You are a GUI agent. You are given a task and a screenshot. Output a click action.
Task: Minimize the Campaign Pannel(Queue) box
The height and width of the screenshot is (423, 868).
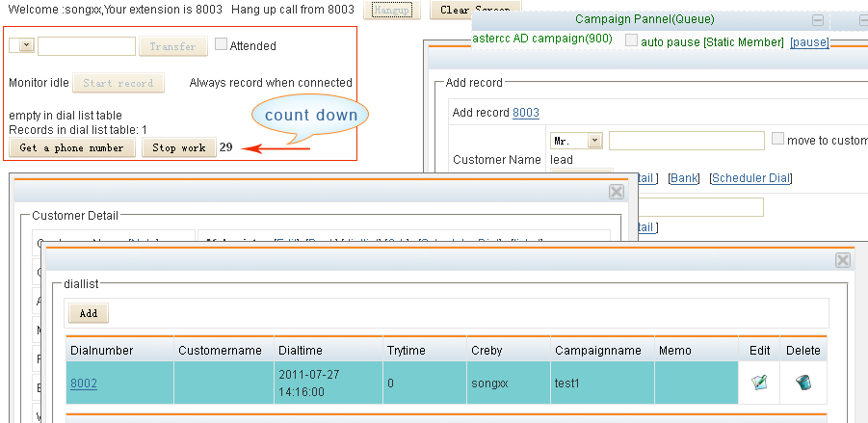[x=818, y=20]
